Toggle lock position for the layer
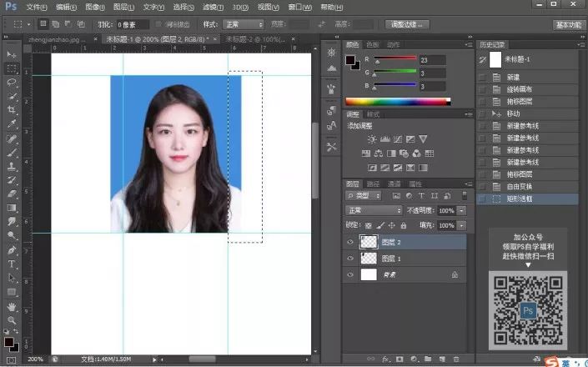Viewport: 588px width, 367px height. click(392, 226)
